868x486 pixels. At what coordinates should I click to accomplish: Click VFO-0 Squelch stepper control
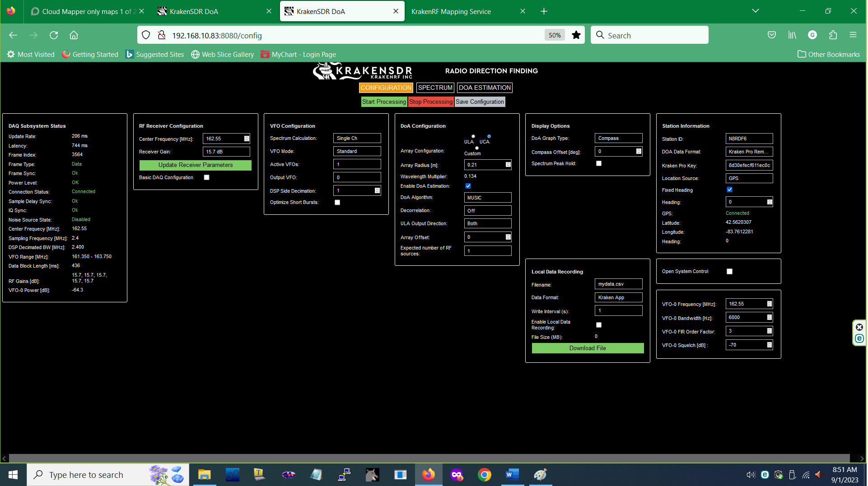click(770, 345)
